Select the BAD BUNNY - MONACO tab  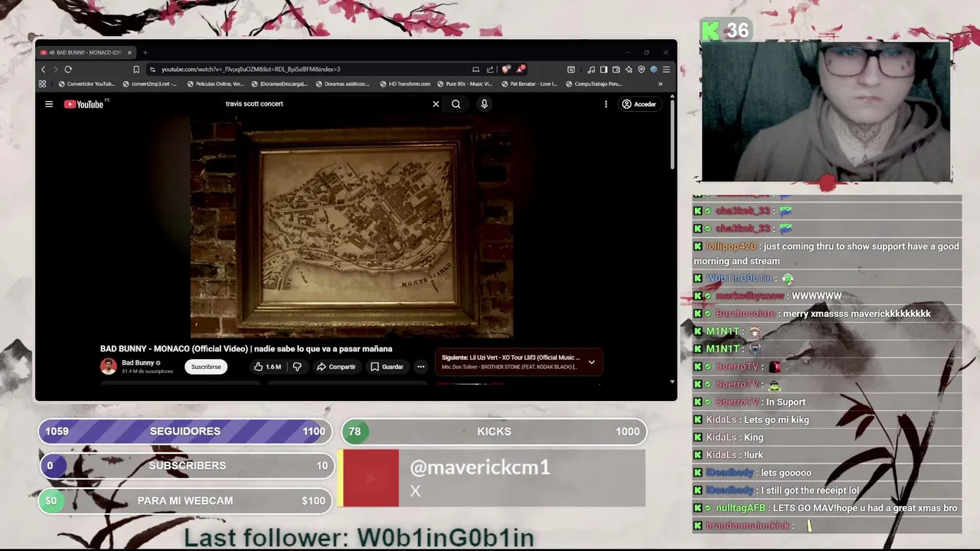87,53
